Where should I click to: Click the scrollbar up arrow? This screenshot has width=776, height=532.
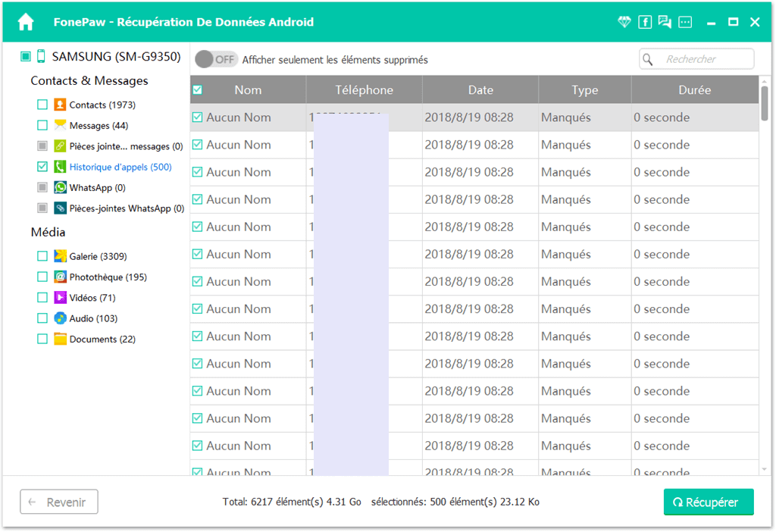765,81
